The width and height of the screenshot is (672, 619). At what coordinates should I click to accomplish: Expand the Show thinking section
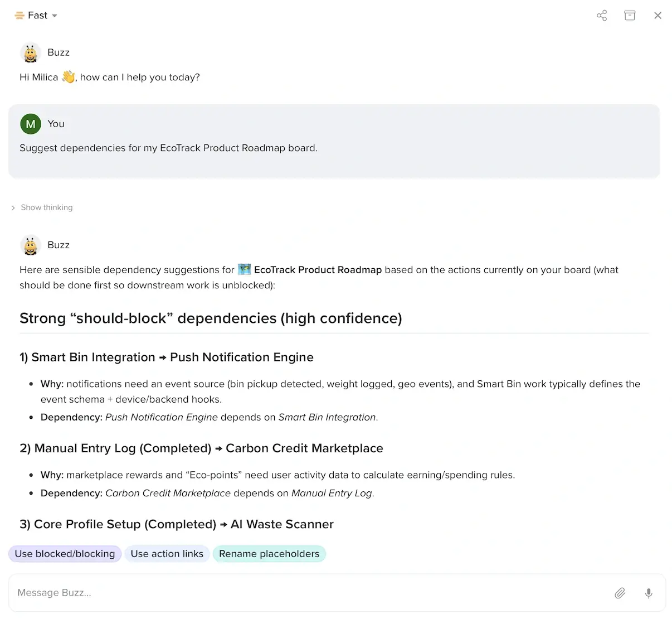(46, 207)
